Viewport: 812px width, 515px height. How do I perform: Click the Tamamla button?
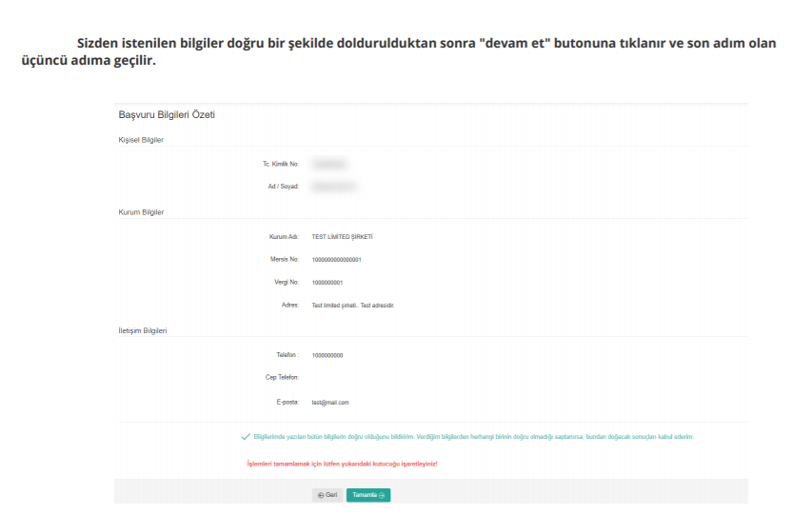pyautogui.click(x=367, y=495)
